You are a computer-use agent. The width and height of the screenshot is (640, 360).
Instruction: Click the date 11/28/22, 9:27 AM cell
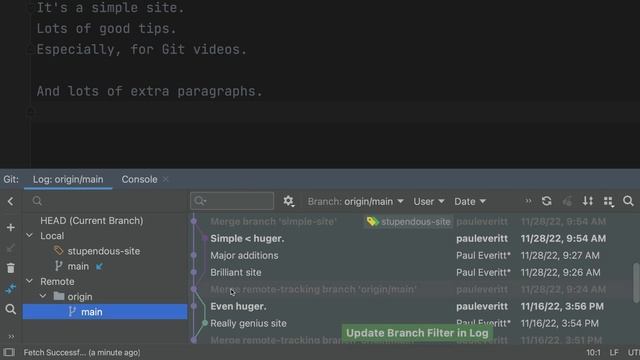point(560,256)
